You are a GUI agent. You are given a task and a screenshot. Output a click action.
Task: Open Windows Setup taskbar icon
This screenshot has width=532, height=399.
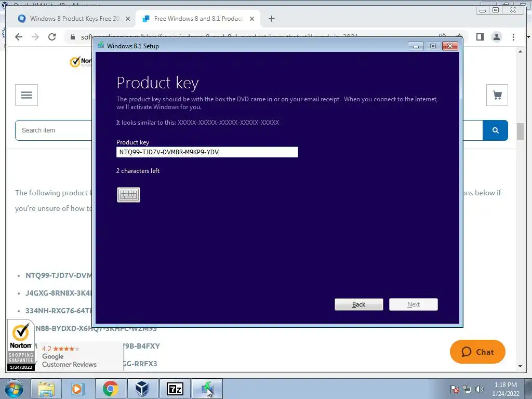point(207,389)
